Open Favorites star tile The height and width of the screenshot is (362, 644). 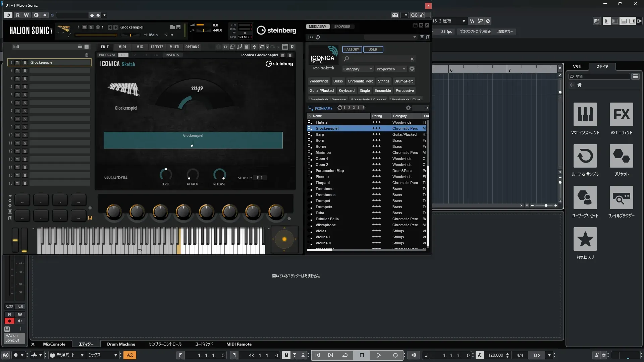click(585, 239)
